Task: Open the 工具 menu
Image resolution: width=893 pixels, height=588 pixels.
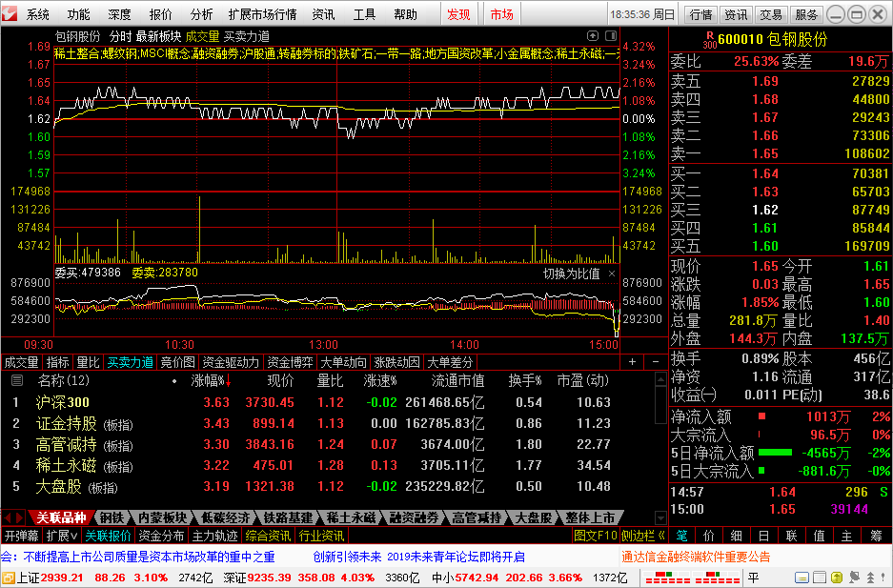Action: click(x=364, y=14)
